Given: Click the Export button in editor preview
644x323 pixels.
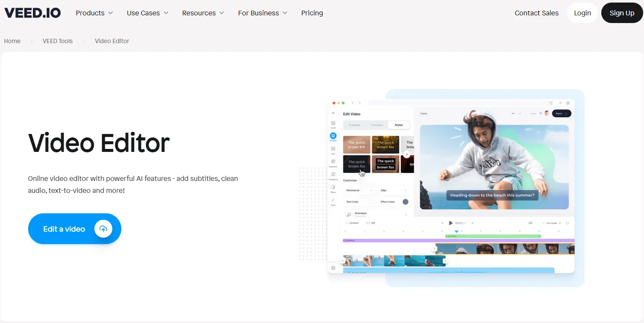Looking at the screenshot, I should pos(562,113).
